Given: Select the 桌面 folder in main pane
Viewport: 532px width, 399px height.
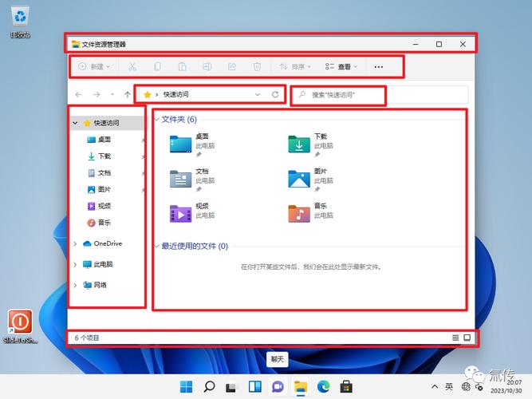Looking at the screenshot, I should click(x=192, y=144).
